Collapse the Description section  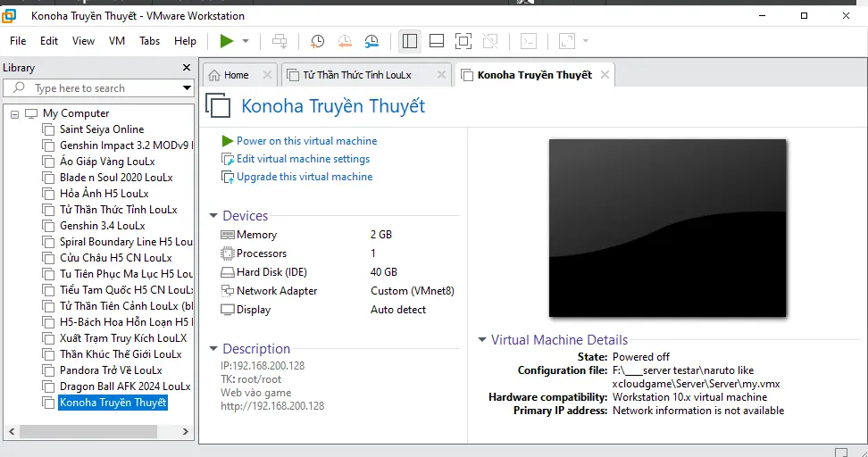[x=213, y=349]
